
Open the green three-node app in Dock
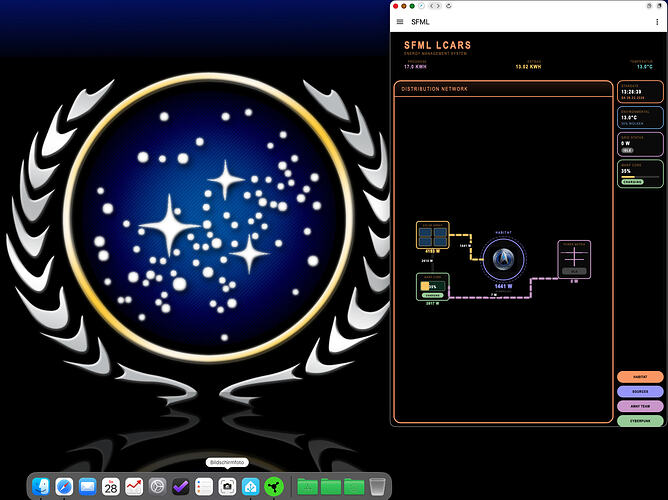(274, 486)
